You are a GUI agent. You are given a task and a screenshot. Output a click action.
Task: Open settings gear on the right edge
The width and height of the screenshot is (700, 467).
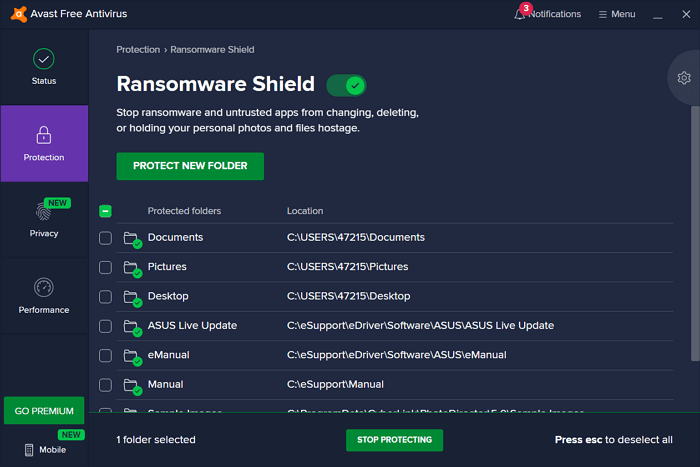pyautogui.click(x=684, y=78)
